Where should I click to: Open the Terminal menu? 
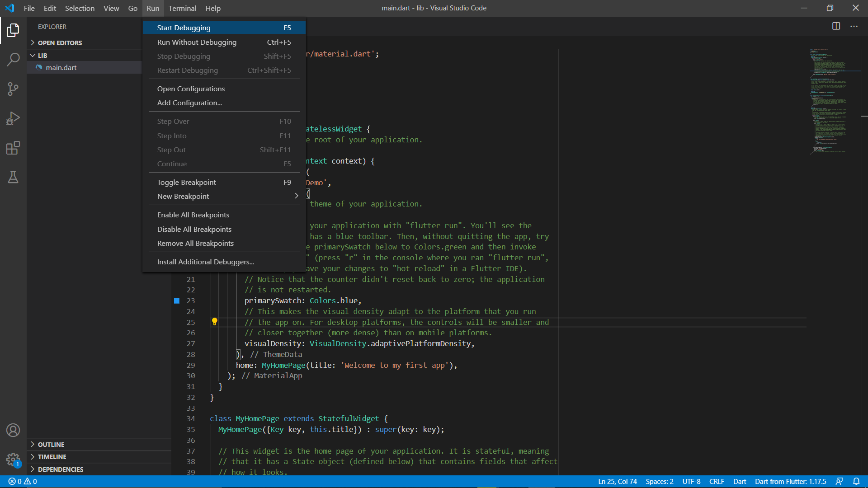[182, 8]
